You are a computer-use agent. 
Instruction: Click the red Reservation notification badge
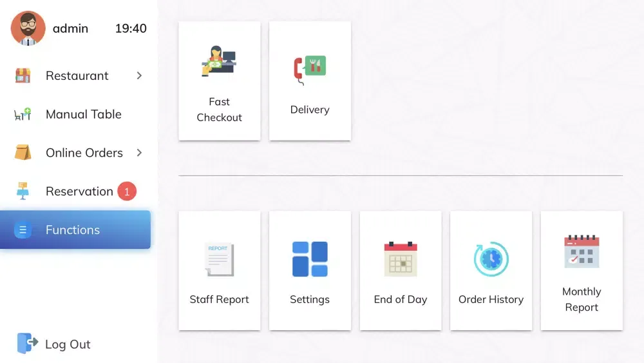(127, 191)
